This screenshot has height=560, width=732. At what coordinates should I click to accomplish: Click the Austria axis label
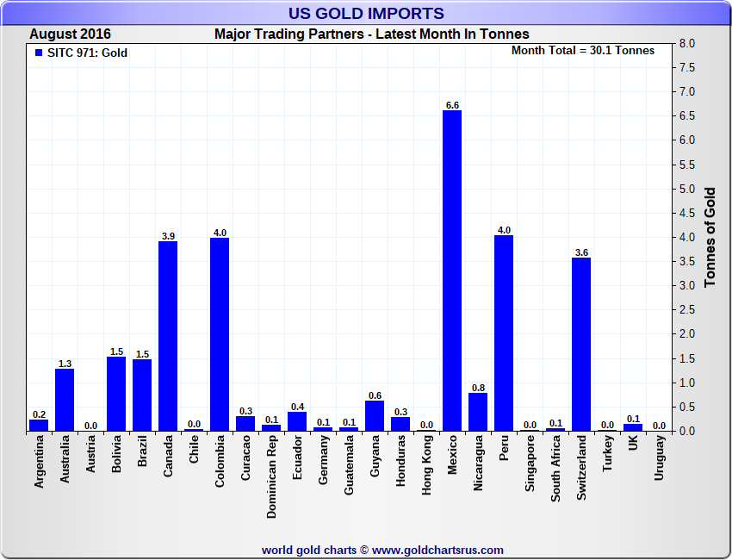click(90, 453)
